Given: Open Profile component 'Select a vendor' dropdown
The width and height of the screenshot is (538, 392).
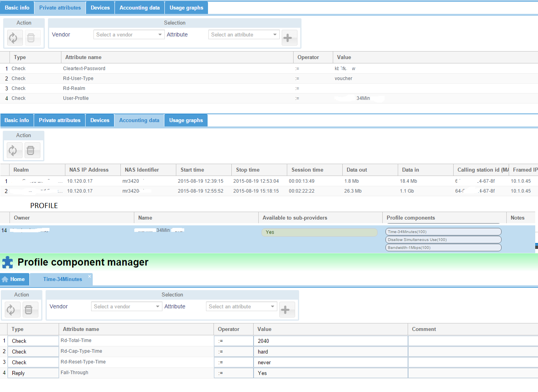Looking at the screenshot, I should pos(126,307).
